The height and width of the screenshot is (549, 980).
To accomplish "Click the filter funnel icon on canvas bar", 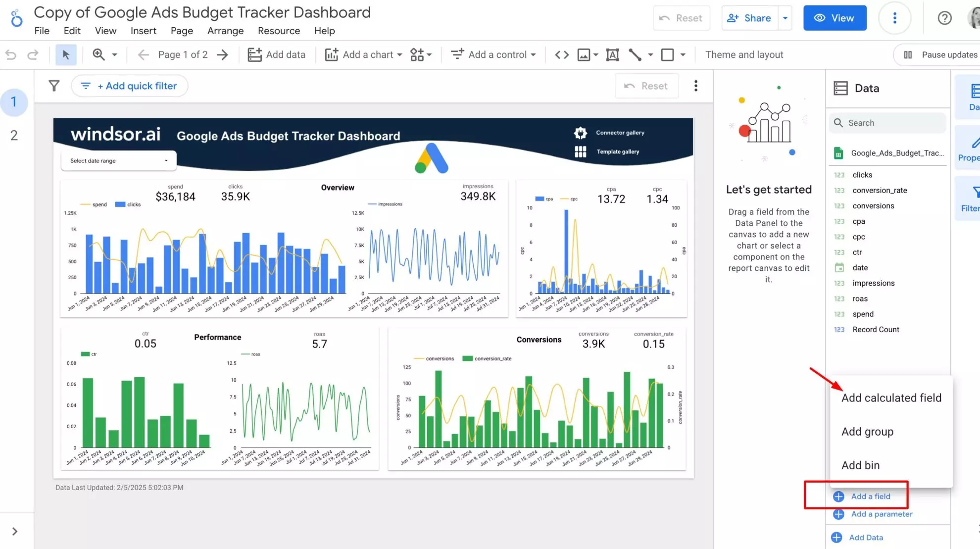I will (54, 86).
